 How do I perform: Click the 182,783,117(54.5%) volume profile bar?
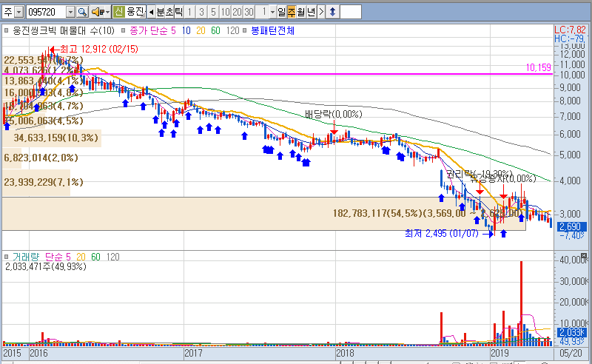click(x=263, y=214)
